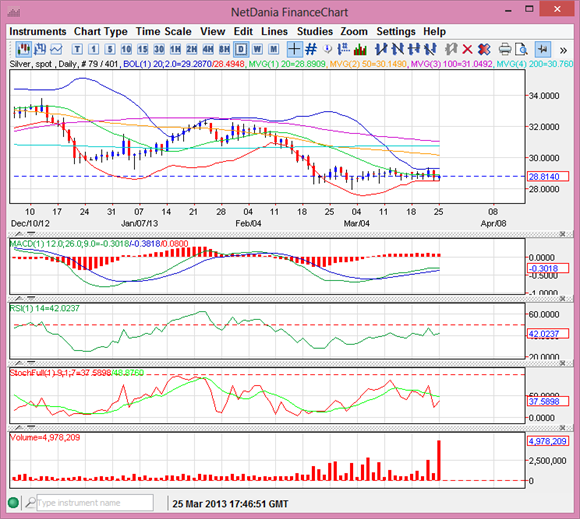This screenshot has height=519, width=580.
Task: Open the Help menu
Action: (x=434, y=31)
